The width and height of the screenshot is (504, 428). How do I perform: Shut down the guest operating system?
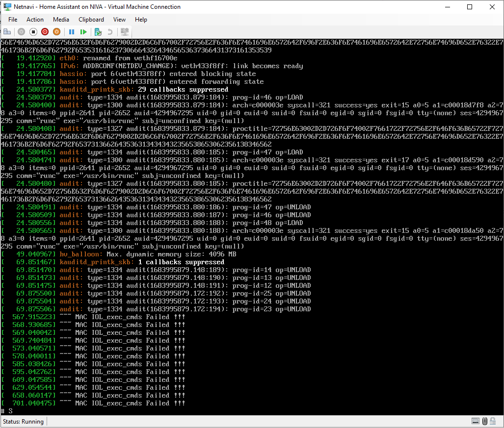tap(44, 31)
